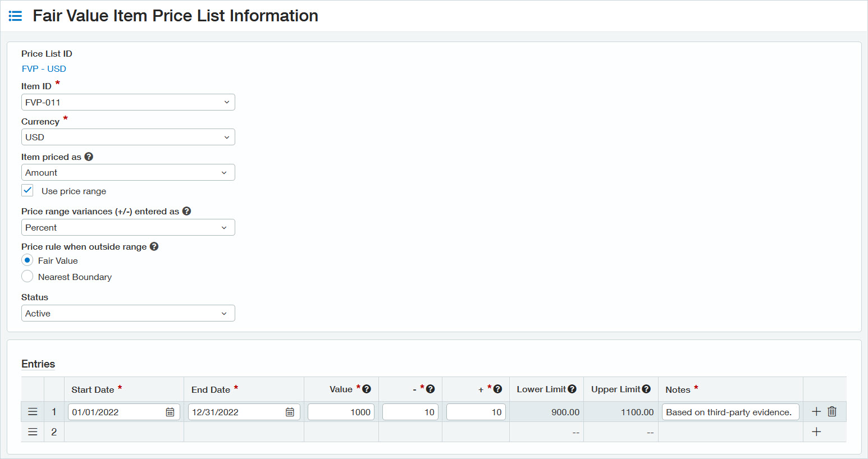This screenshot has height=459, width=868.
Task: Select the Fair Value radio button
Action: (x=27, y=260)
